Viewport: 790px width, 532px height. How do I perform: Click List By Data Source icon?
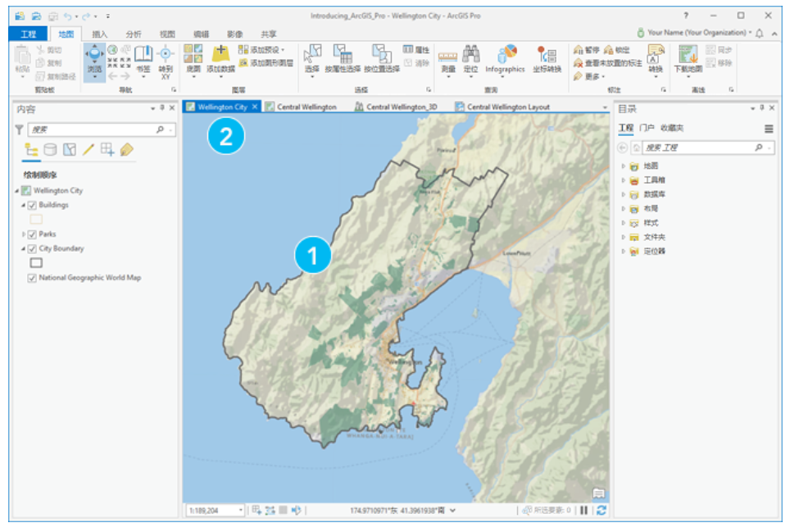(50, 150)
